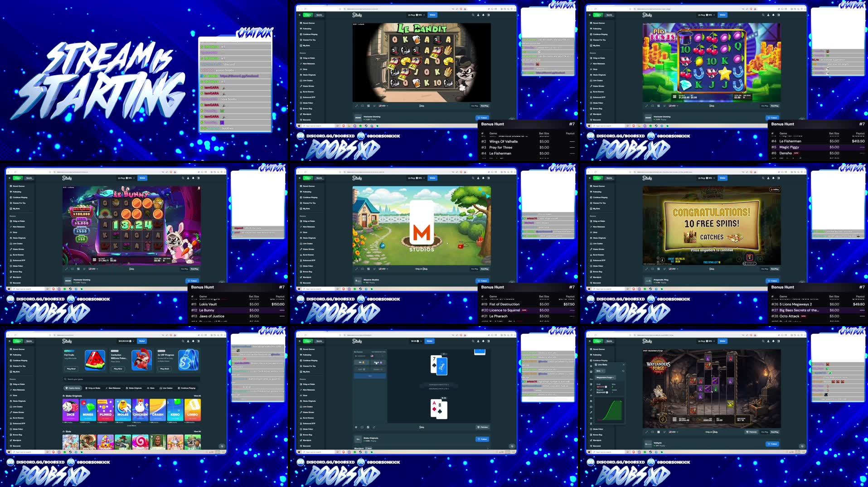The image size is (868, 487).
Task: Open balance dropdown in Blackjack panel header
Action: (417, 341)
